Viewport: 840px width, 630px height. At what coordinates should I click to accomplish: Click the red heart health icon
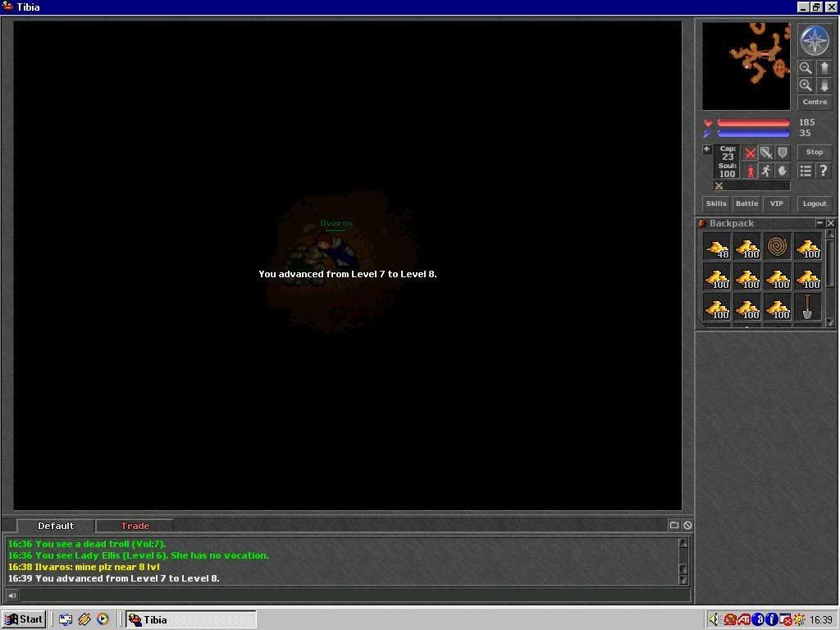pyautogui.click(x=708, y=123)
